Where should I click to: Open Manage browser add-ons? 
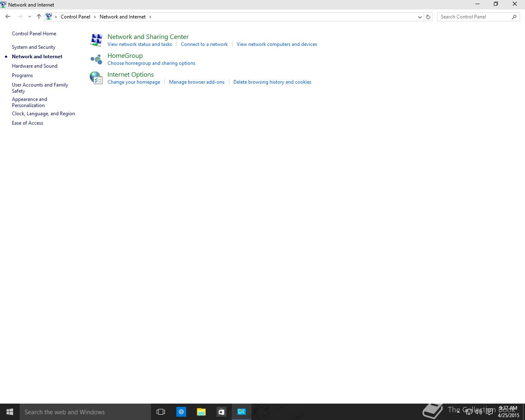(196, 82)
